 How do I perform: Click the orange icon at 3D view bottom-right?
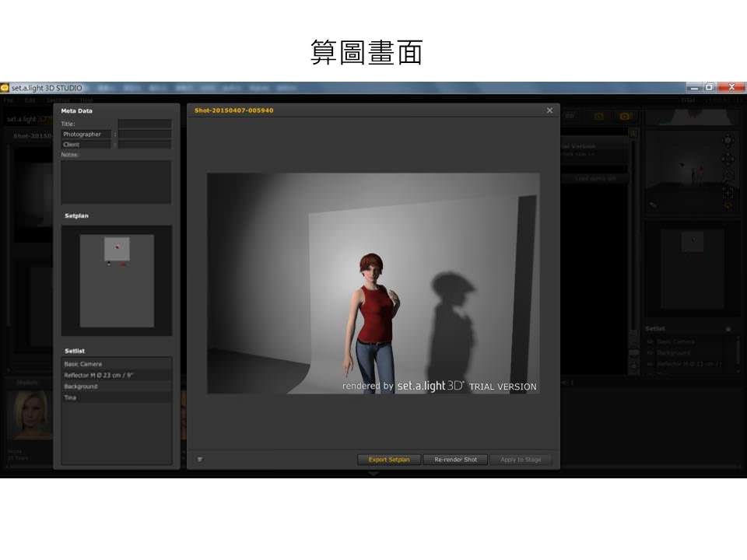point(728,205)
